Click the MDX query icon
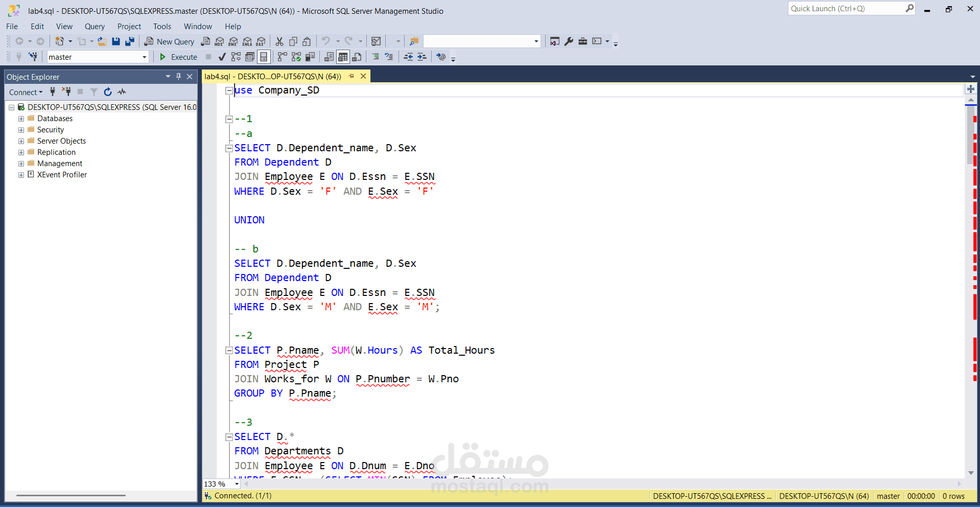The image size is (980, 507). tap(219, 41)
